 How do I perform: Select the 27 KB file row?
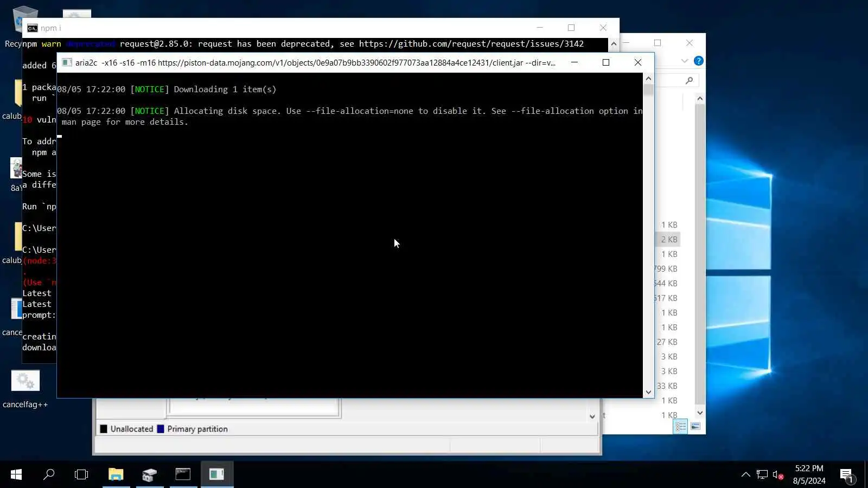(x=668, y=342)
